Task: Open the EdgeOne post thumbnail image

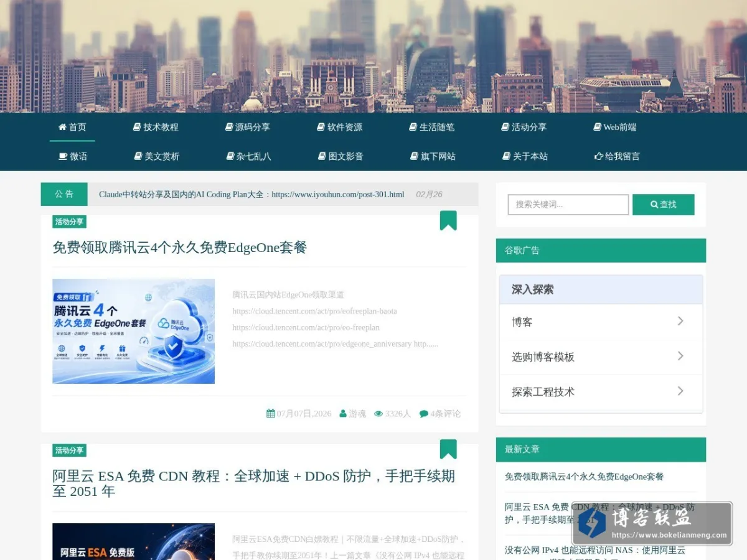Action: click(133, 331)
